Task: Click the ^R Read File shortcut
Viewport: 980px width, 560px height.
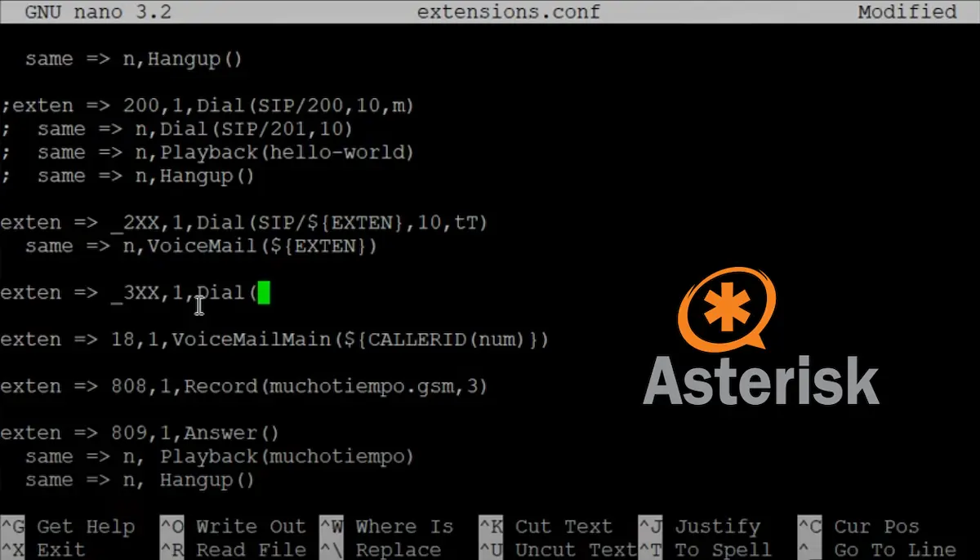Action: point(233,549)
